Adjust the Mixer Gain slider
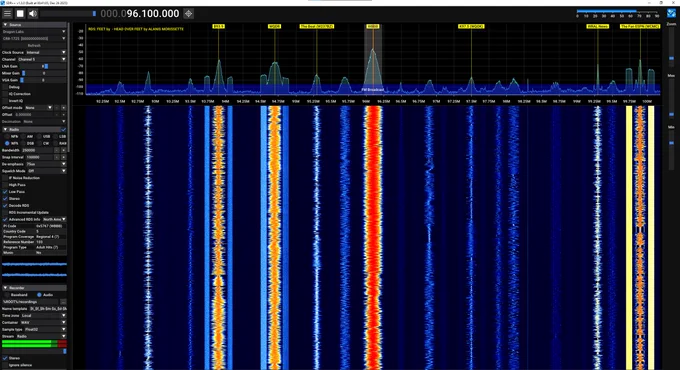The image size is (680, 370). [43, 73]
